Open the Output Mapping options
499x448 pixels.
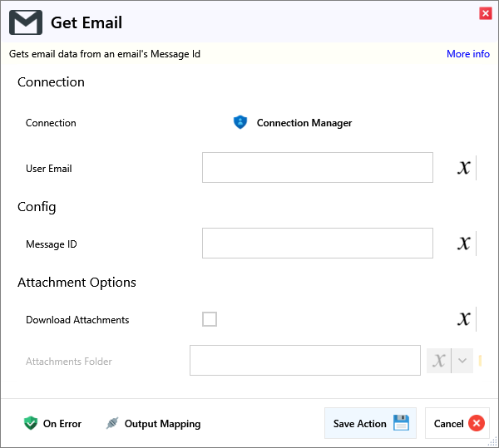(153, 424)
